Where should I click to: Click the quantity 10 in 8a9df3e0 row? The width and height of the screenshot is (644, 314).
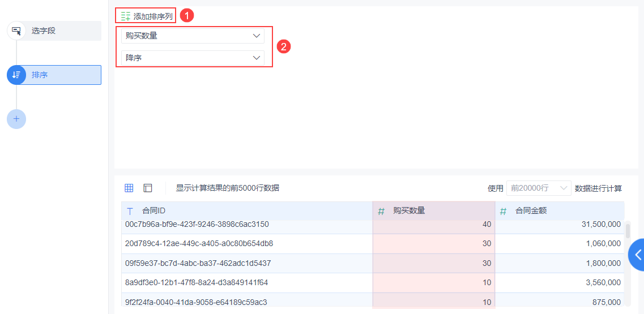click(434, 283)
